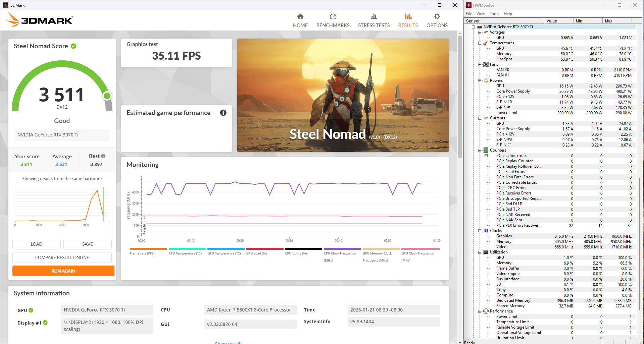
Task: Open the Help menu in HWMonitor
Action: (x=508, y=14)
